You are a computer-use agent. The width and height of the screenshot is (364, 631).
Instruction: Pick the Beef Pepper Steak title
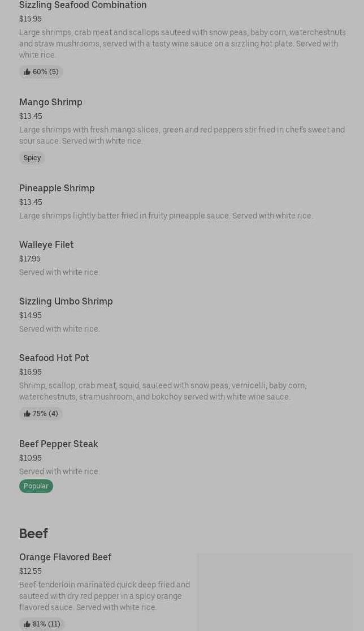(59, 444)
